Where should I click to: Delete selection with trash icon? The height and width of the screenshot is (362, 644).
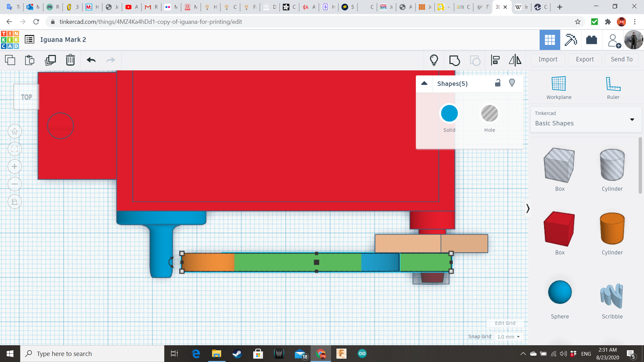(70, 60)
